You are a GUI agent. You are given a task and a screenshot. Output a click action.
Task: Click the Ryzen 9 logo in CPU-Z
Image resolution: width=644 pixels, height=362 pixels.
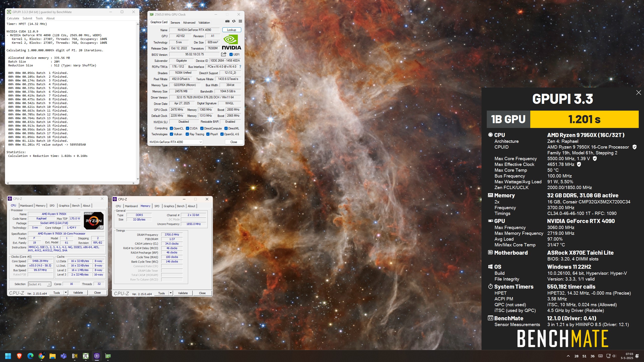click(x=94, y=220)
